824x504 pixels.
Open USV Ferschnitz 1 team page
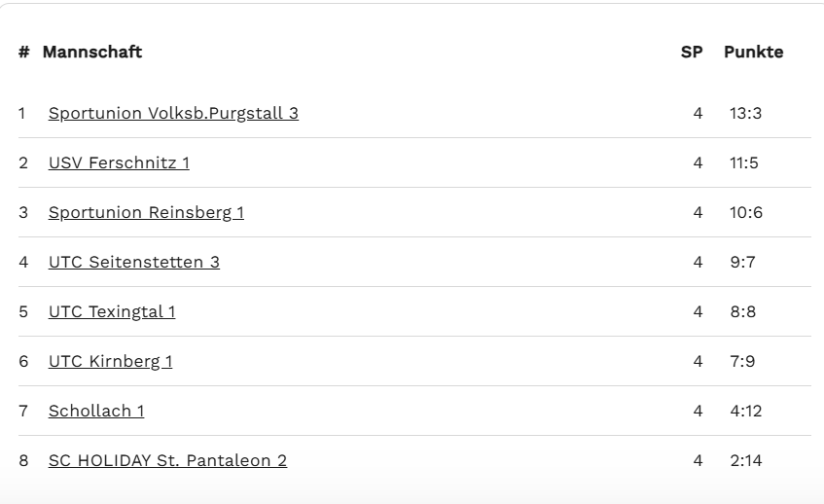[x=119, y=162]
